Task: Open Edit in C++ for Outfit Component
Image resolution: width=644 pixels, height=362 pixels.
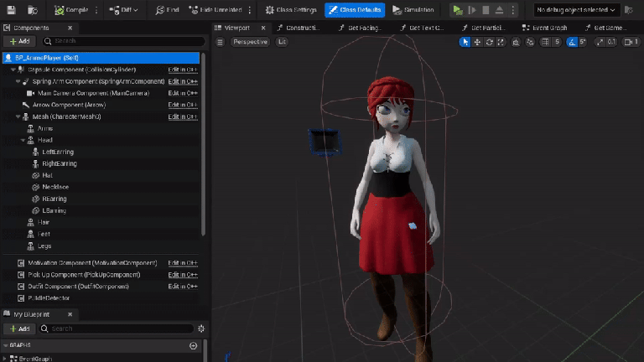Action: 183,287
